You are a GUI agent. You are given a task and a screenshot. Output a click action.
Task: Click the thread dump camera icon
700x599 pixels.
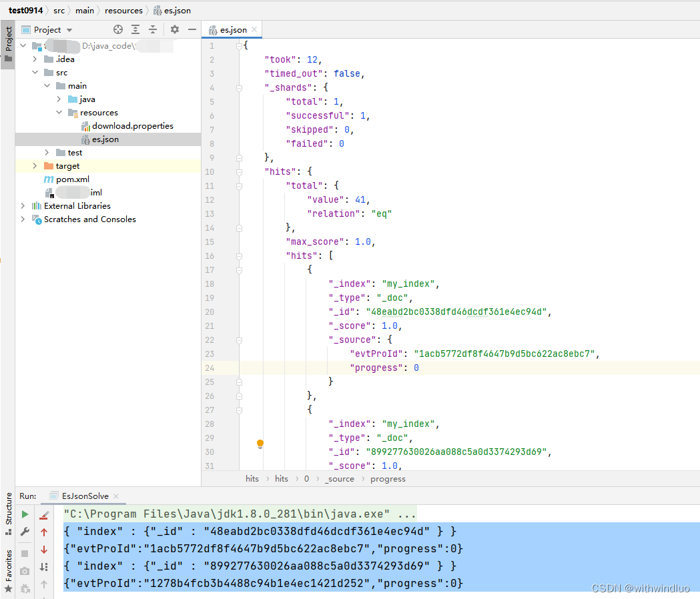click(x=25, y=572)
